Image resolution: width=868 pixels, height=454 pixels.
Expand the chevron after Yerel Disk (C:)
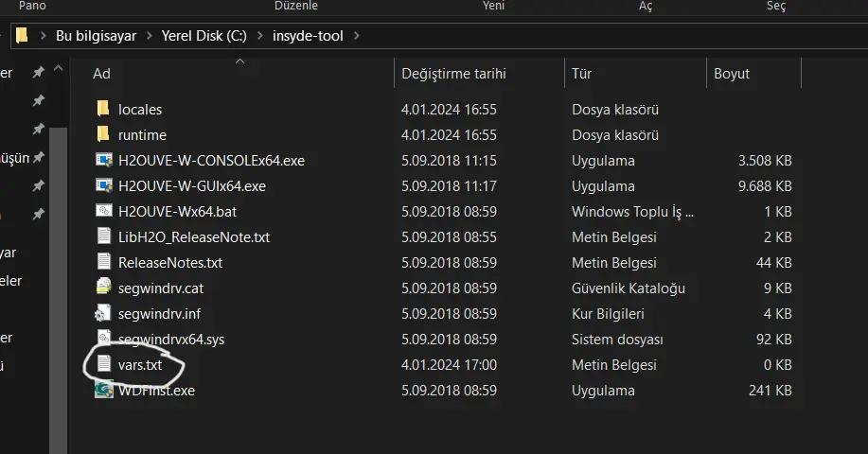[259, 35]
